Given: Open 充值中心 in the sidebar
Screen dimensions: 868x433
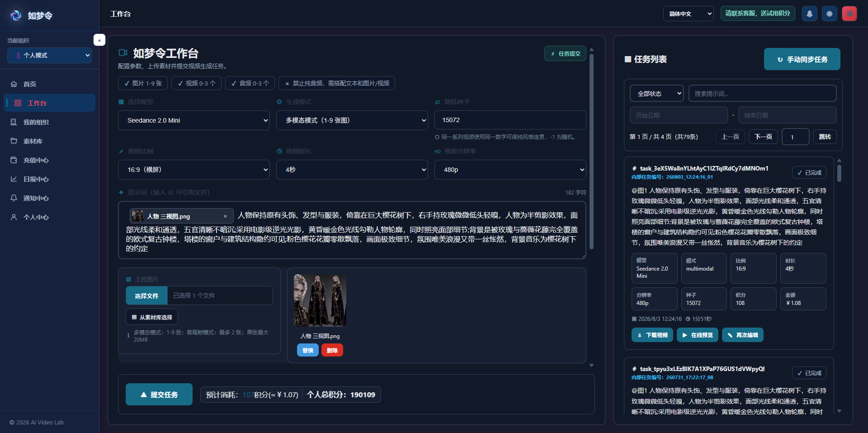Looking at the screenshot, I should [x=50, y=160].
